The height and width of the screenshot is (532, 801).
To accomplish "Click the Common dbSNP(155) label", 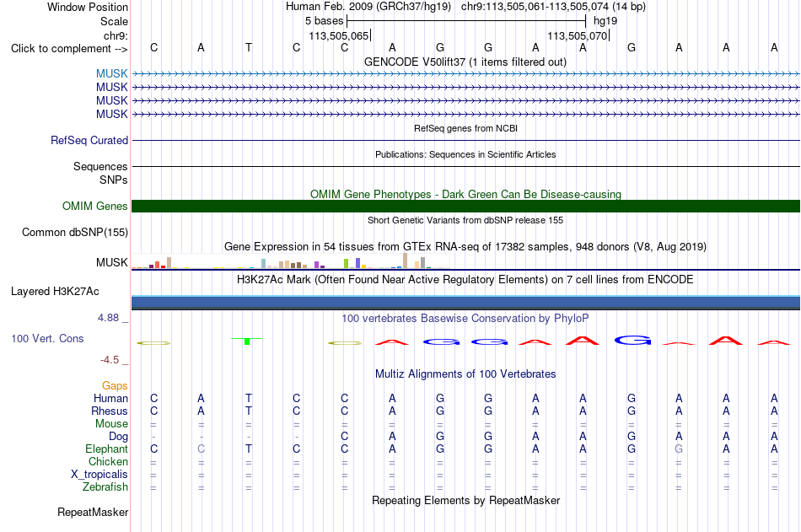I will pyautogui.click(x=75, y=232).
